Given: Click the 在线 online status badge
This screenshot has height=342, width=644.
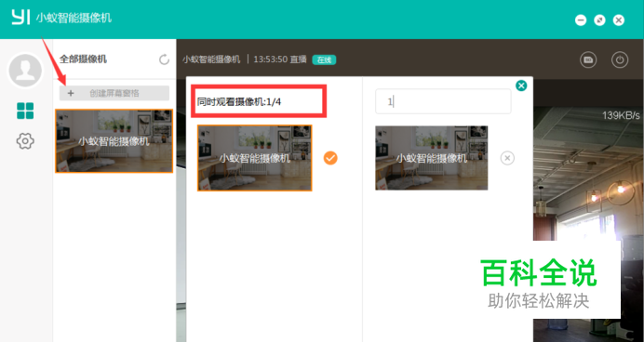Looking at the screenshot, I should [x=324, y=59].
